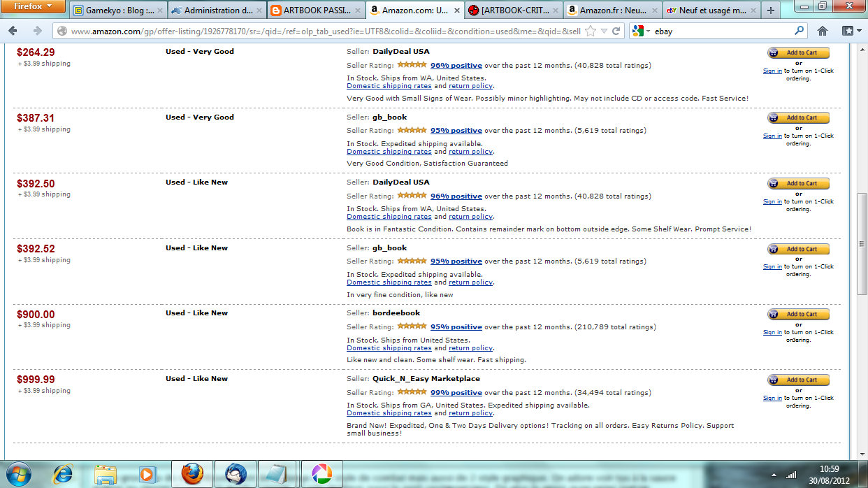Viewport: 868px width, 488px height.
Task: Open Windows Media Player from the taskbar
Action: (x=147, y=474)
